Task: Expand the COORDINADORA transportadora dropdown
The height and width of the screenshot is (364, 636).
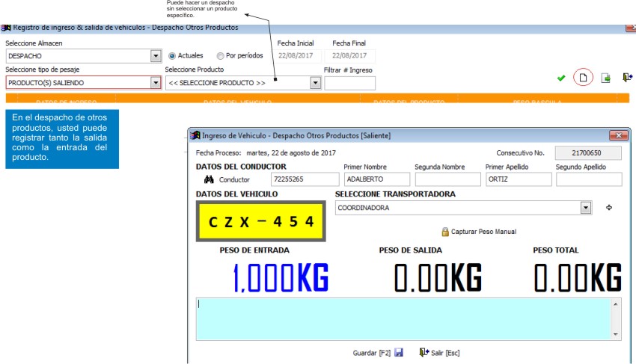Action: tap(585, 208)
